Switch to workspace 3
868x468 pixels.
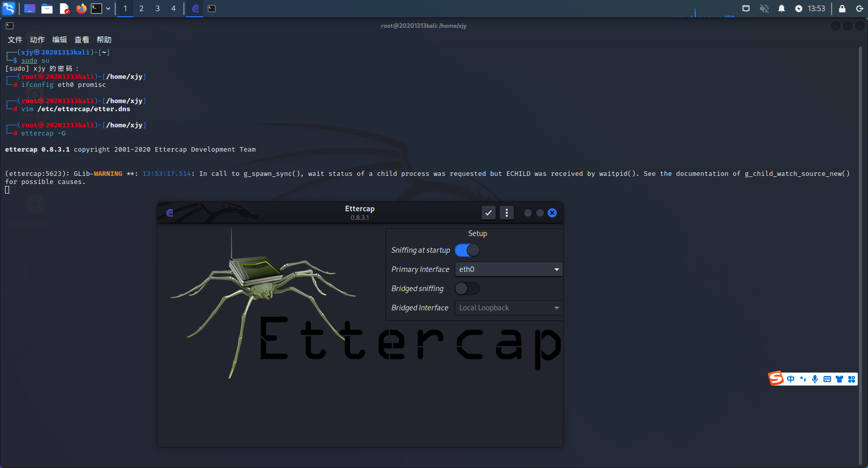[x=158, y=9]
